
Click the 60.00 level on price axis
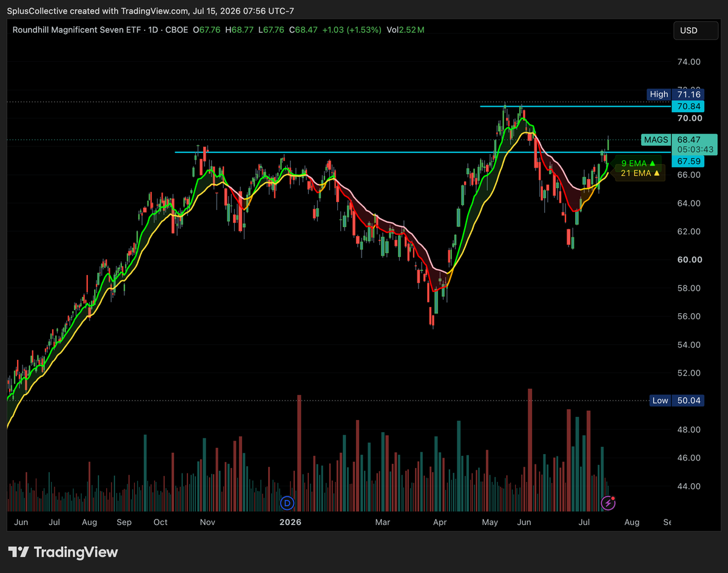(x=688, y=260)
